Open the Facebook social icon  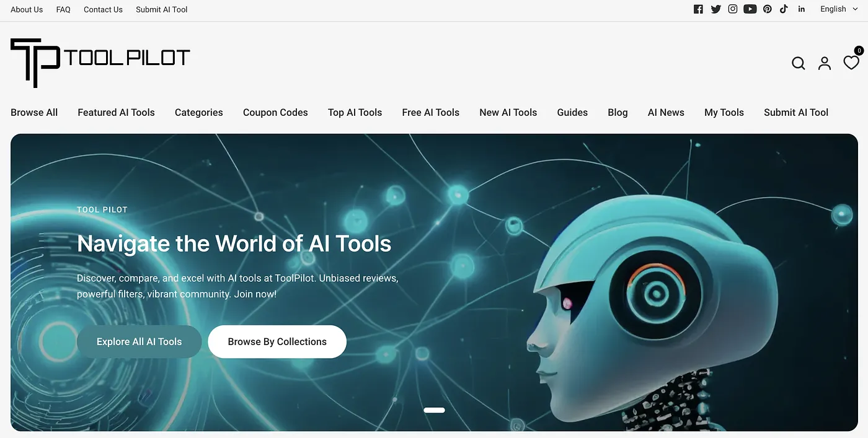[698, 9]
